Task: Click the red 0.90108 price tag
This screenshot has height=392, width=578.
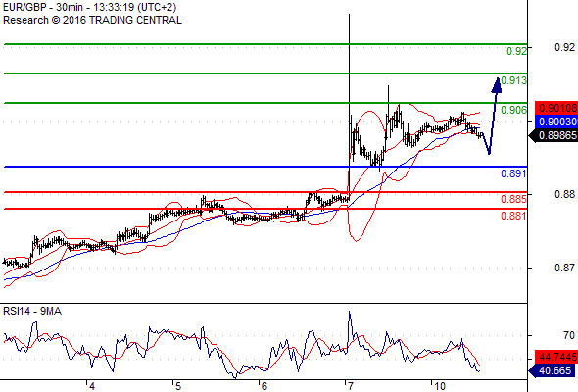Action: [556, 108]
